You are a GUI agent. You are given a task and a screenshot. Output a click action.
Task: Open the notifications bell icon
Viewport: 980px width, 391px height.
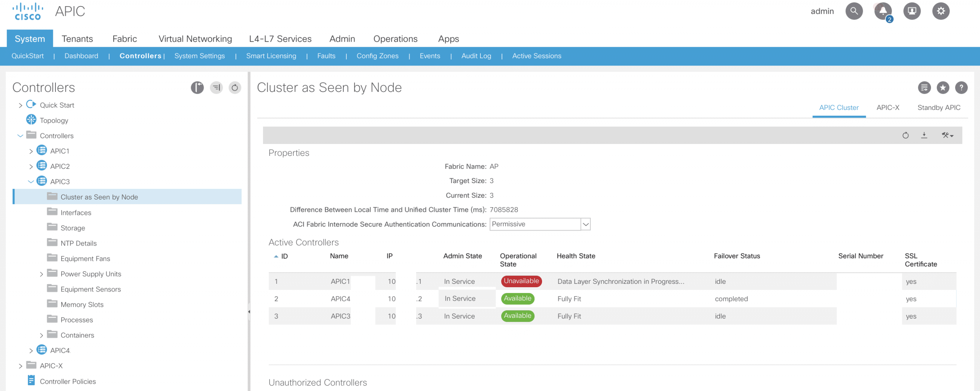click(883, 11)
